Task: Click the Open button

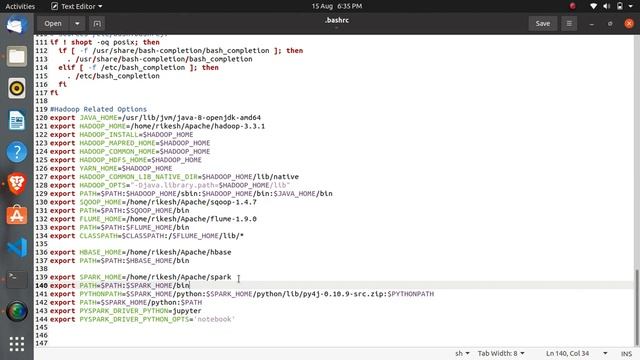Action: [x=53, y=24]
